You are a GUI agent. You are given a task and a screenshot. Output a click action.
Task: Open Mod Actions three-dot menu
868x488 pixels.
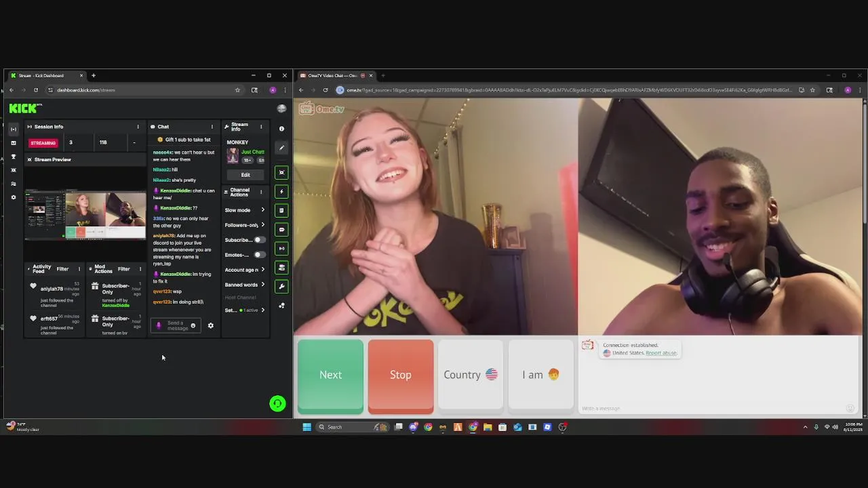click(x=140, y=269)
